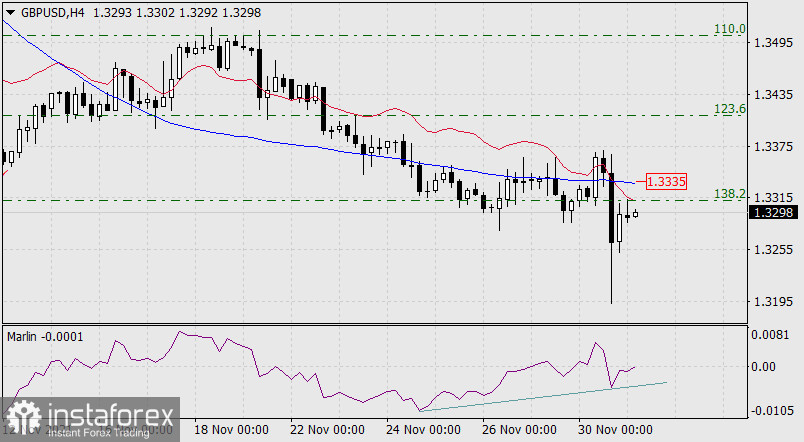Select the red 1.3335 price label
The height and width of the screenshot is (442, 804).
[x=666, y=181]
